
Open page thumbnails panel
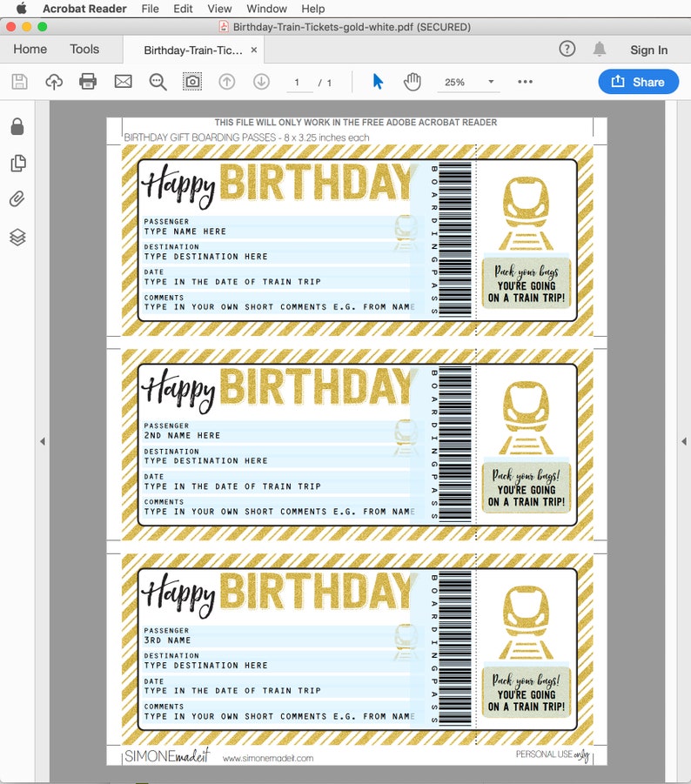pyautogui.click(x=18, y=163)
